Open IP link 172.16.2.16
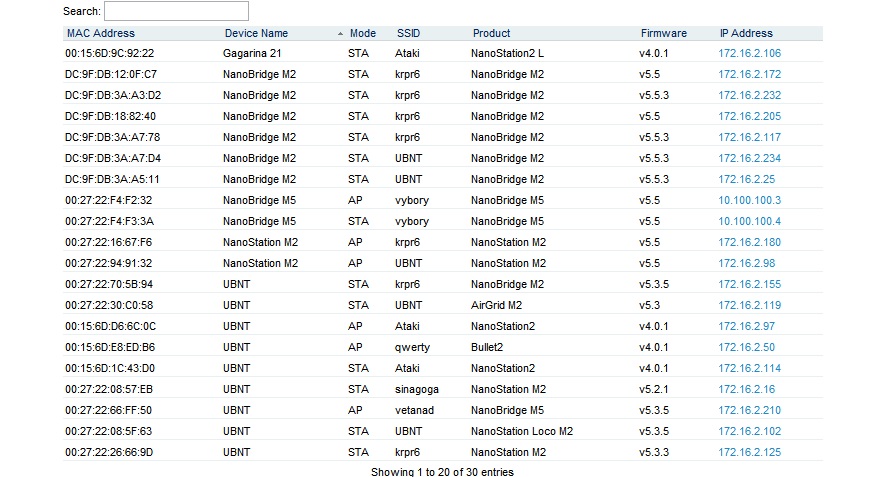Viewport: 886px width, 477px height. [746, 389]
